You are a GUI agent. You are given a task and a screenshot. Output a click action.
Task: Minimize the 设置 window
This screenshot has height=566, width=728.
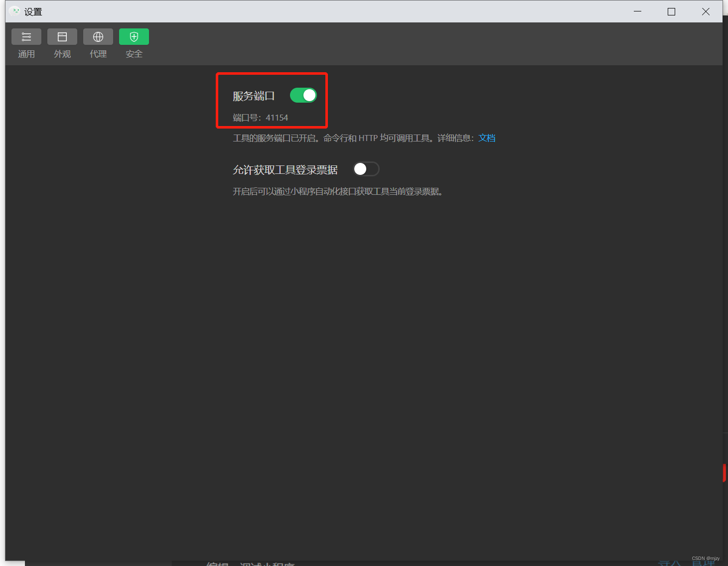[x=637, y=11]
